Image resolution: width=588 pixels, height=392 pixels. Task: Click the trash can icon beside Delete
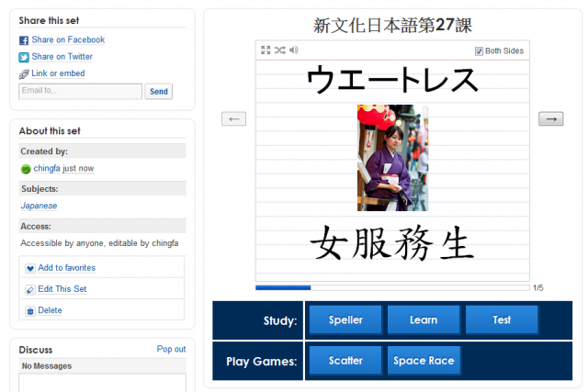30,311
